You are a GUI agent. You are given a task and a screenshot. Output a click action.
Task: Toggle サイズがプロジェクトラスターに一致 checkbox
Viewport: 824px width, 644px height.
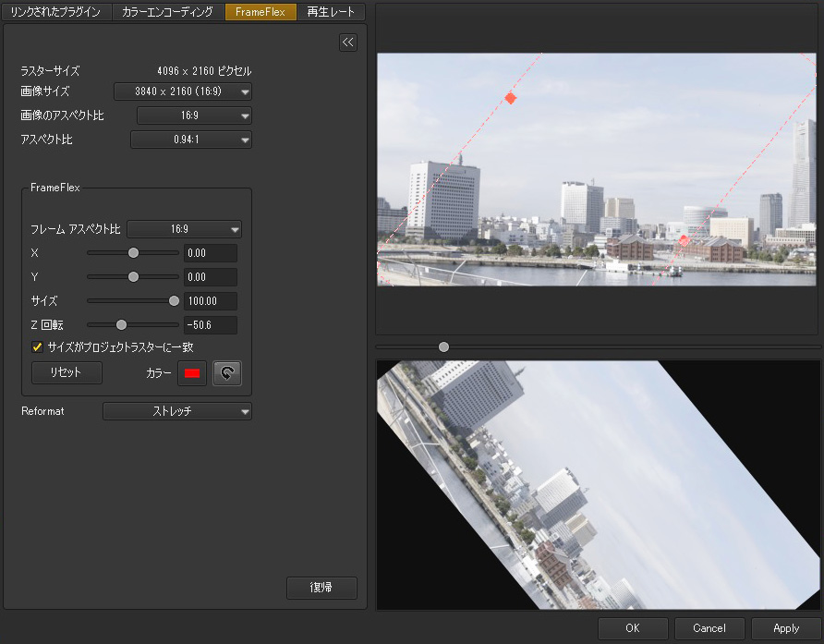point(38,346)
